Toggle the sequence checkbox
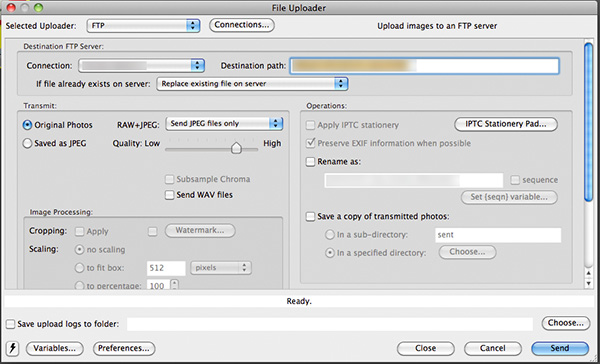 515,180
